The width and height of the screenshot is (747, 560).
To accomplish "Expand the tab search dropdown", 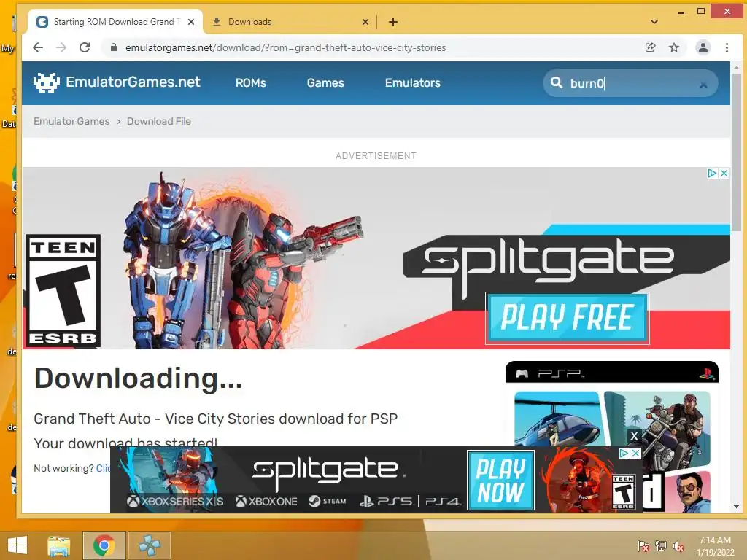I will click(654, 22).
